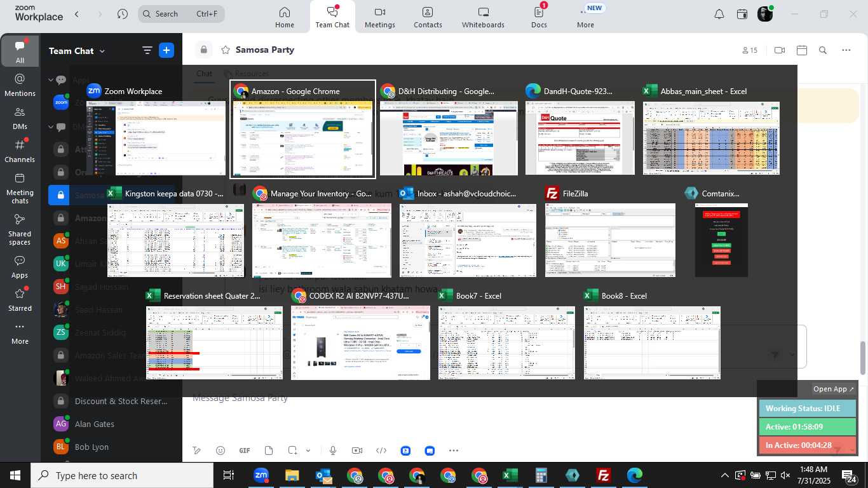Star the Samosa Party chat
This screenshot has height=488, width=868.
(225, 50)
